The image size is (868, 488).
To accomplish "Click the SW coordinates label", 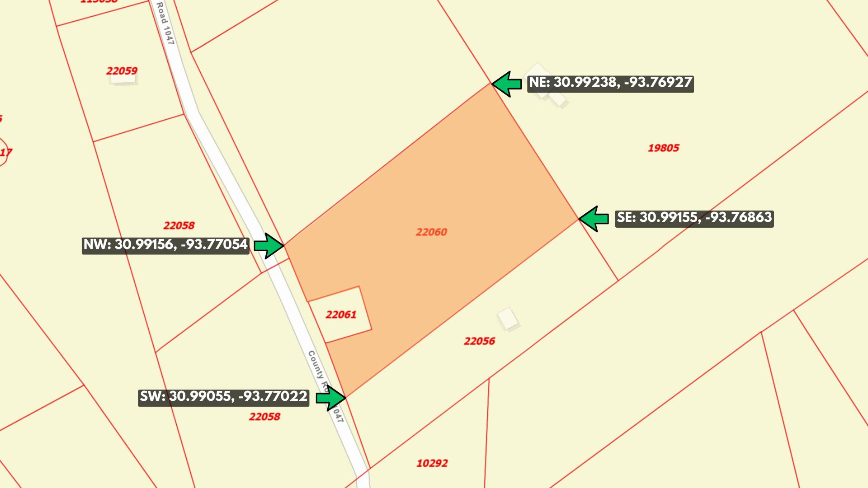I will [224, 397].
